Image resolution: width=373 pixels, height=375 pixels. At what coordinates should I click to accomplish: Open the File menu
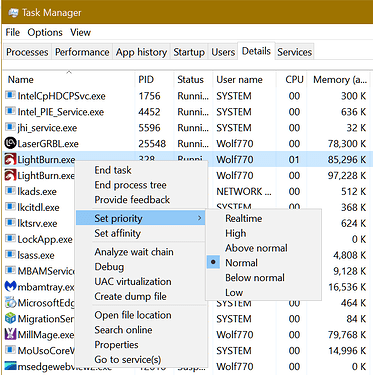point(13,32)
